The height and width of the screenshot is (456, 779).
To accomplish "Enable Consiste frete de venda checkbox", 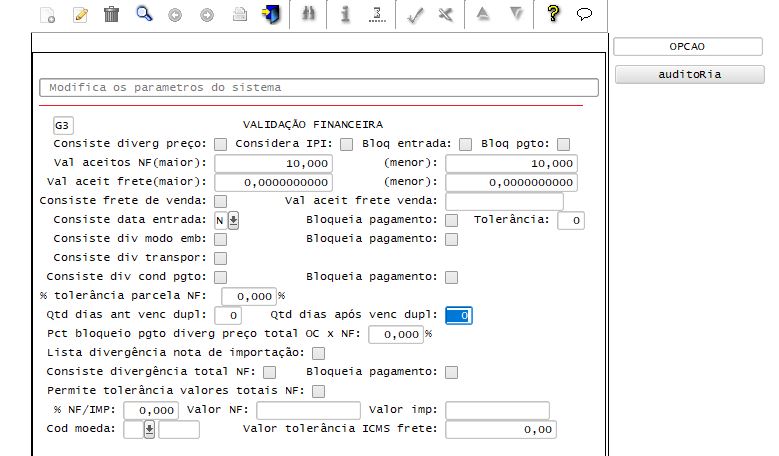I will 221,201.
